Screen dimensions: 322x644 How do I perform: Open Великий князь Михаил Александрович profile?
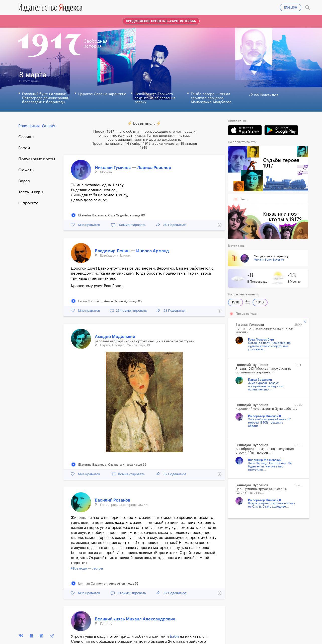[135, 619]
